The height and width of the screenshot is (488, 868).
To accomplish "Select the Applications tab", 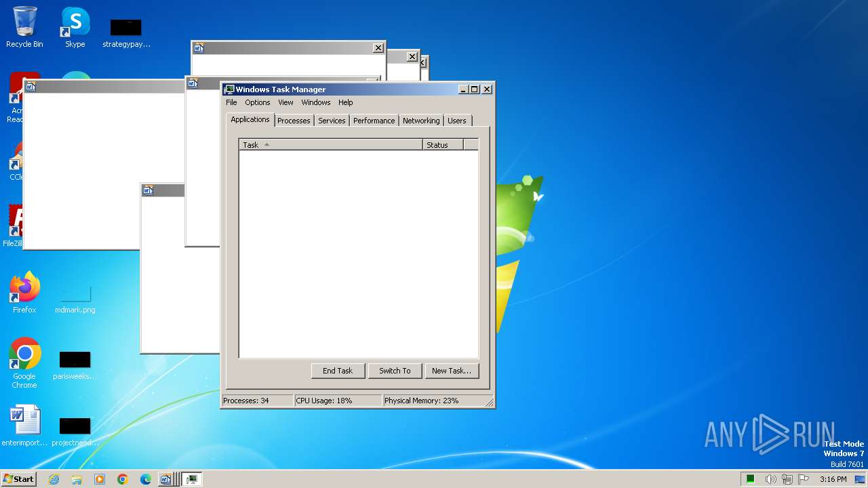I will (x=250, y=119).
